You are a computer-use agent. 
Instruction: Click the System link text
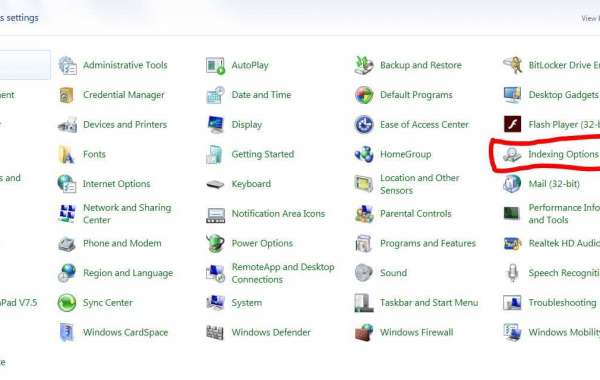247,303
